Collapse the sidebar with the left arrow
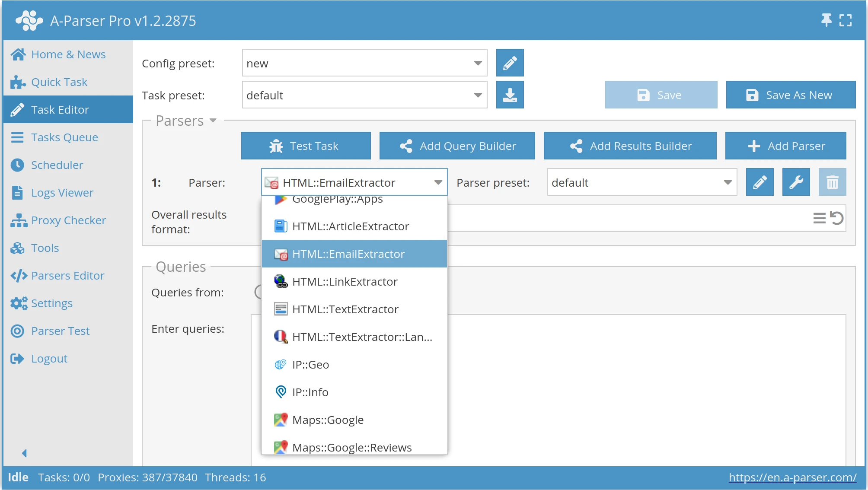The image size is (868, 490). click(24, 453)
